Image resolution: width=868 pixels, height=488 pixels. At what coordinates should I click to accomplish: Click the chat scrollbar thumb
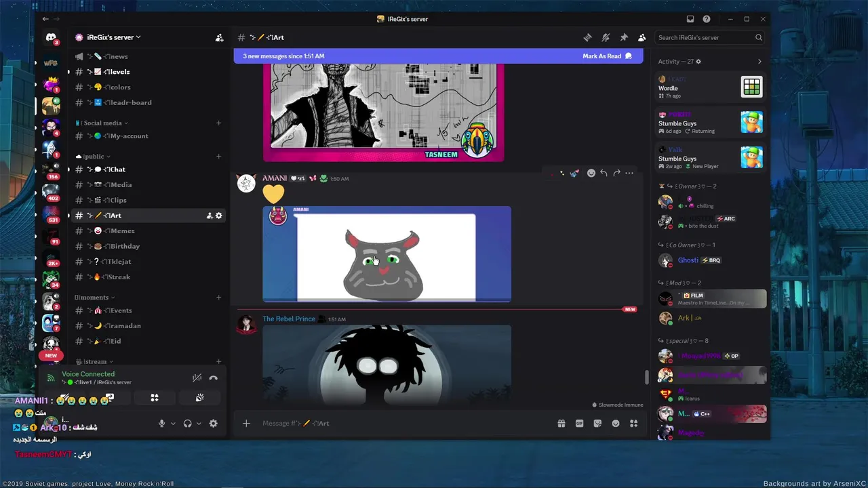coord(646,377)
